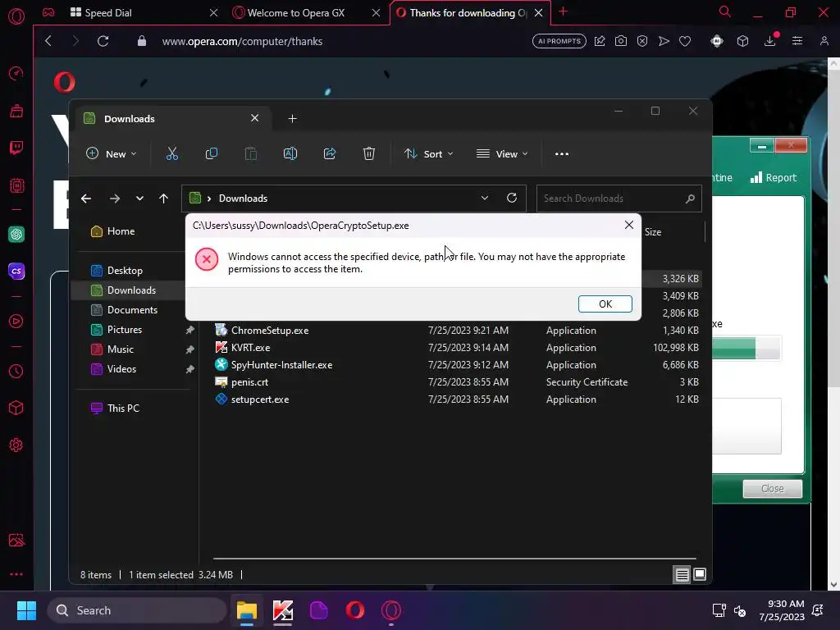Click the Kaspersky scan progress bar
This screenshot has width=840, height=630.
click(x=746, y=348)
